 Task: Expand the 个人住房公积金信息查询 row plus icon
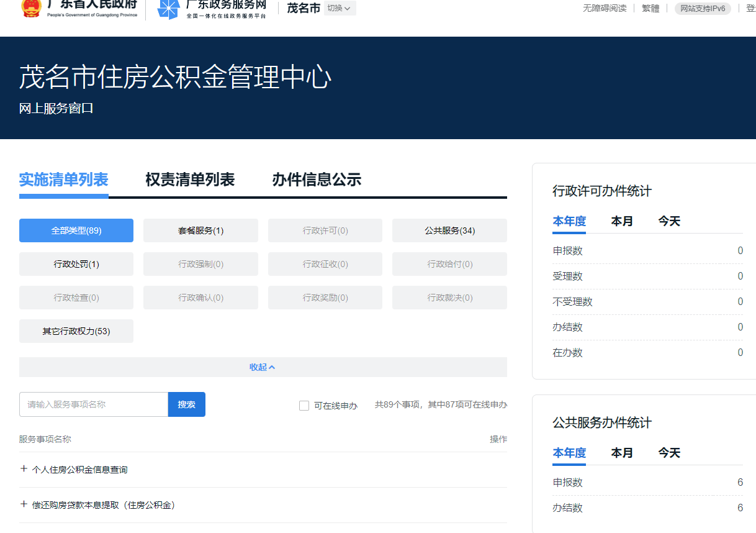(24, 469)
